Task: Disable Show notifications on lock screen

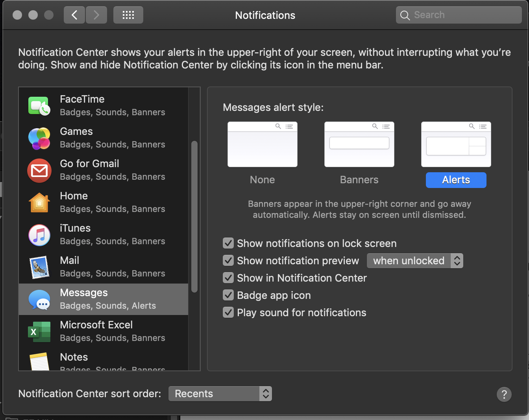Action: click(228, 243)
